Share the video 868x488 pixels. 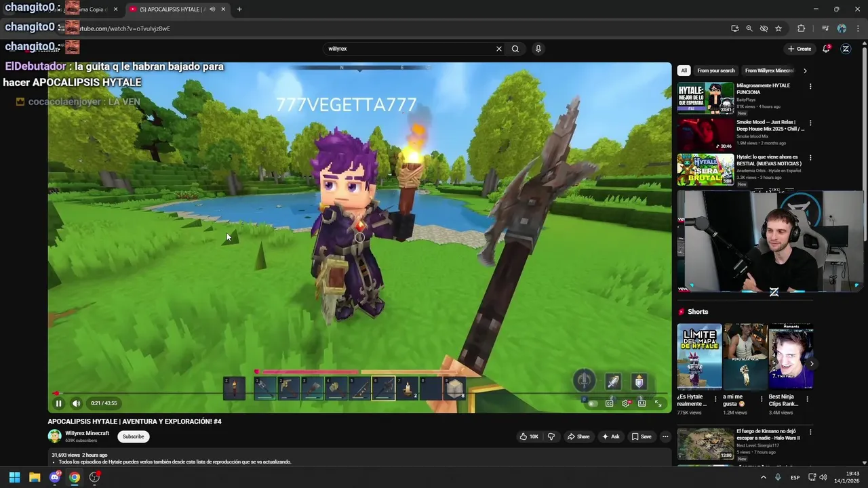[x=578, y=436]
